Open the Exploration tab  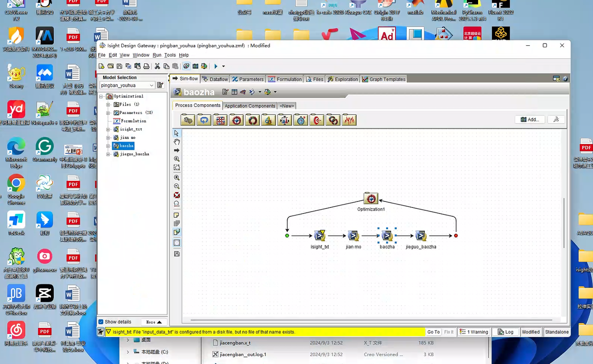343,79
